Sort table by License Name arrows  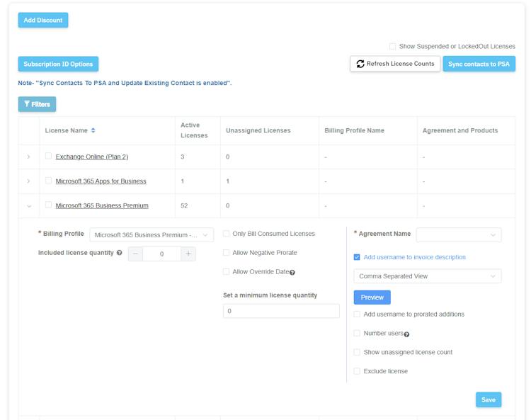point(93,130)
